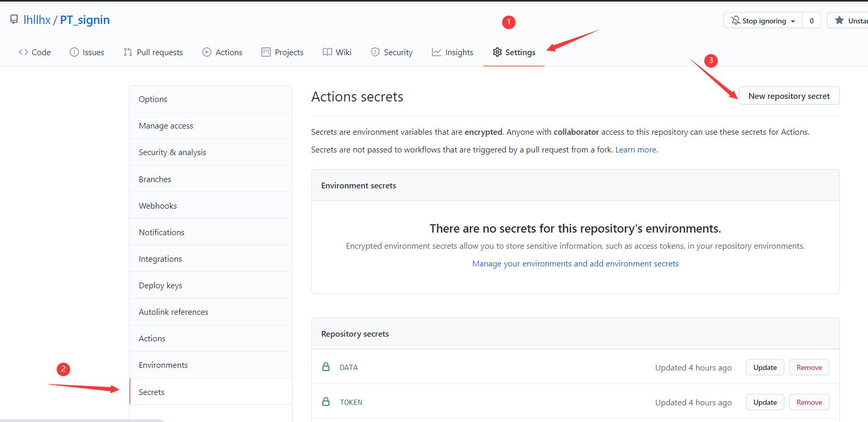Viewport: 868px width, 422px height.
Task: Click the Pull requests branch icon
Action: pyautogui.click(x=128, y=52)
